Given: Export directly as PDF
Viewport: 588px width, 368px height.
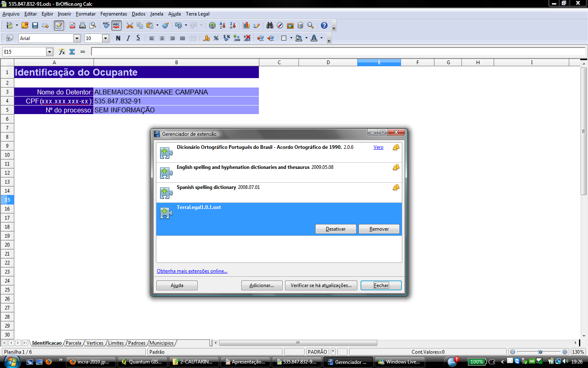Looking at the screenshot, I should [72, 25].
